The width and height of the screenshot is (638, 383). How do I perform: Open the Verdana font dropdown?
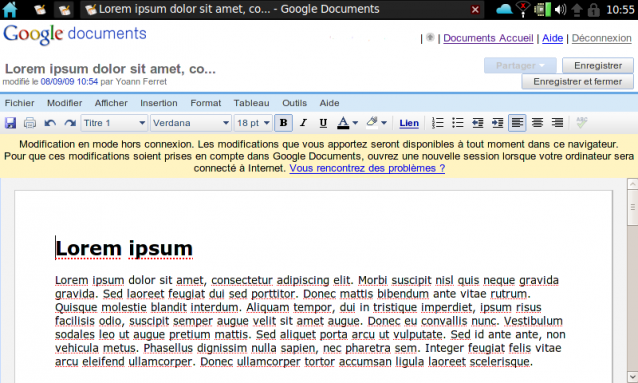191,123
